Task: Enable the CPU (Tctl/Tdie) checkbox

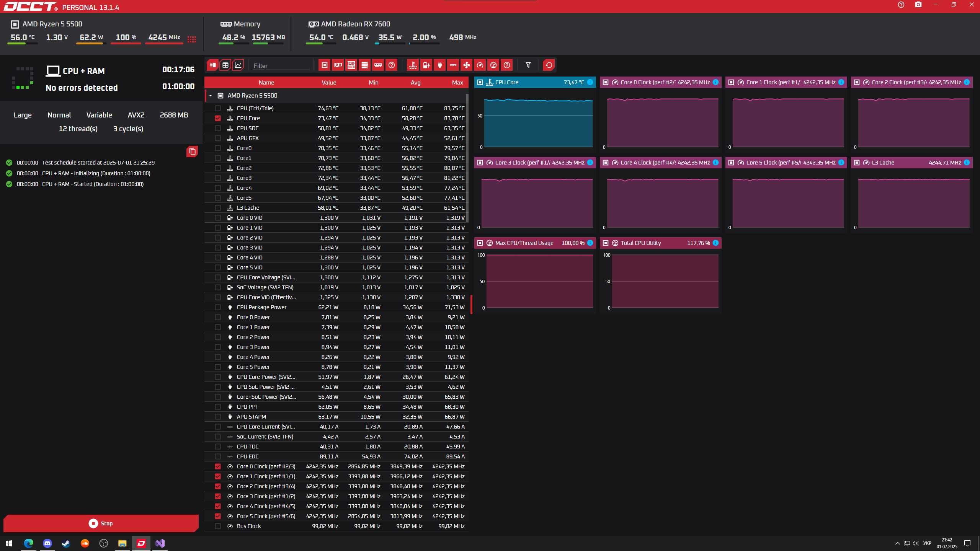Action: (x=218, y=108)
